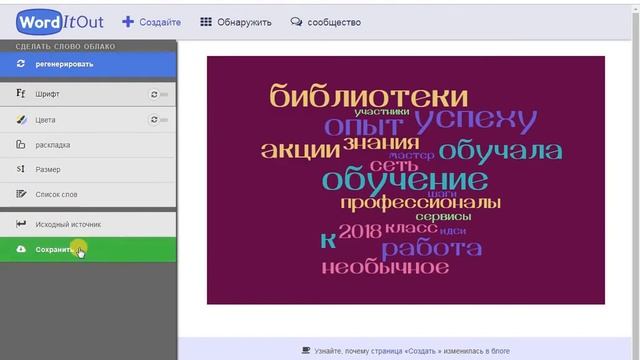Expand the Размер settings section
Image resolution: width=640 pixels, height=360 pixels.
(x=88, y=169)
